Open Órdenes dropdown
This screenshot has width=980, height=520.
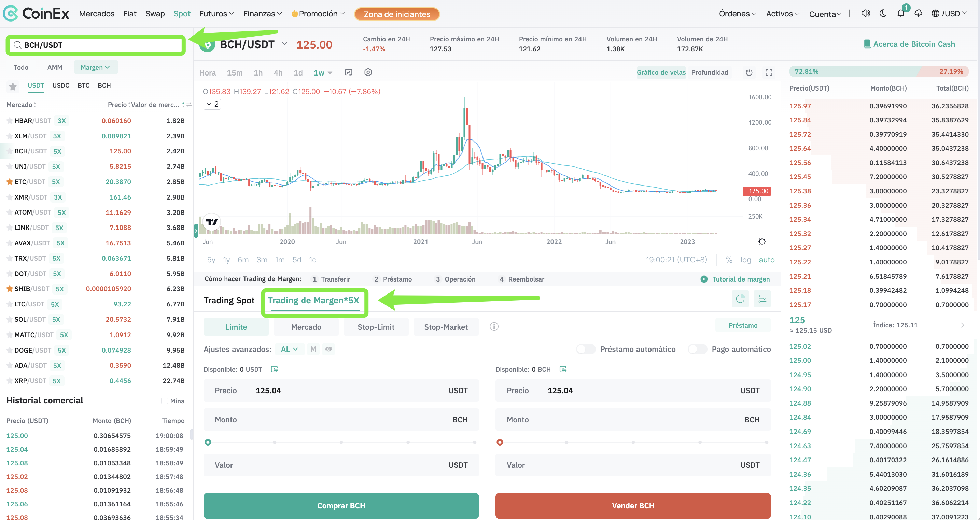click(x=738, y=14)
